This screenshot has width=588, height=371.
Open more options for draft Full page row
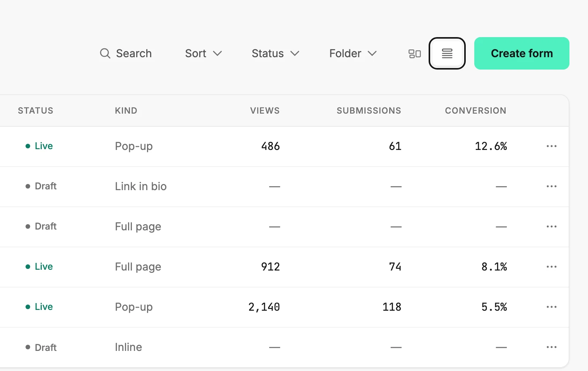click(552, 226)
